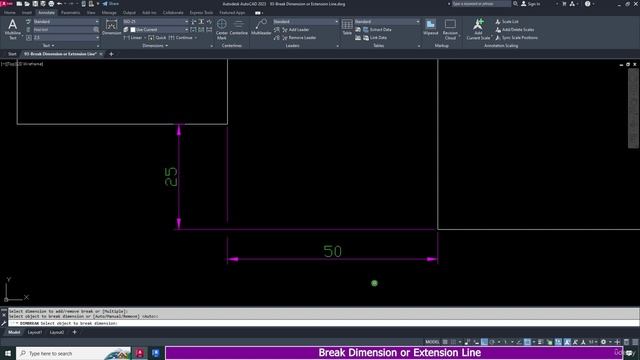Open the Help question mark icon
The image size is (640, 360).
click(x=587, y=4)
